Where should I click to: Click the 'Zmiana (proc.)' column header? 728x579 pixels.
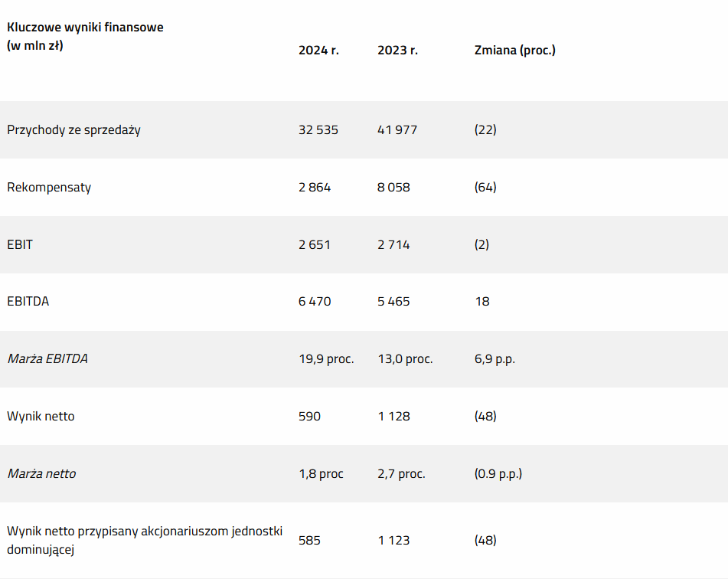coord(515,51)
